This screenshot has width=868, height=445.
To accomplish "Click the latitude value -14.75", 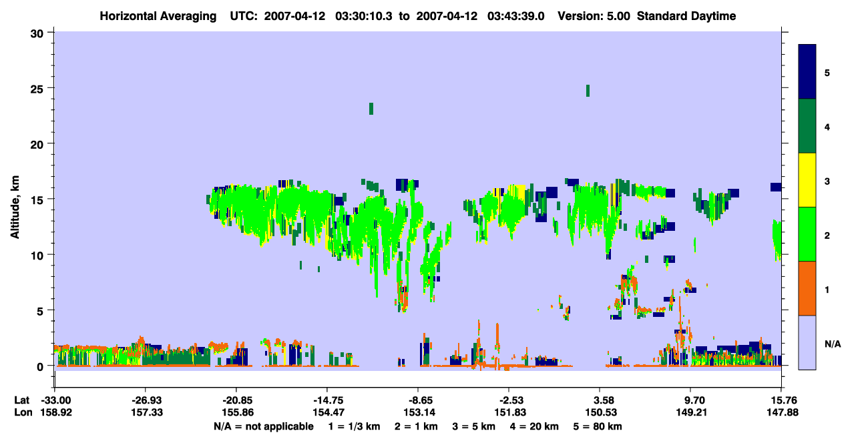I will coord(327,400).
